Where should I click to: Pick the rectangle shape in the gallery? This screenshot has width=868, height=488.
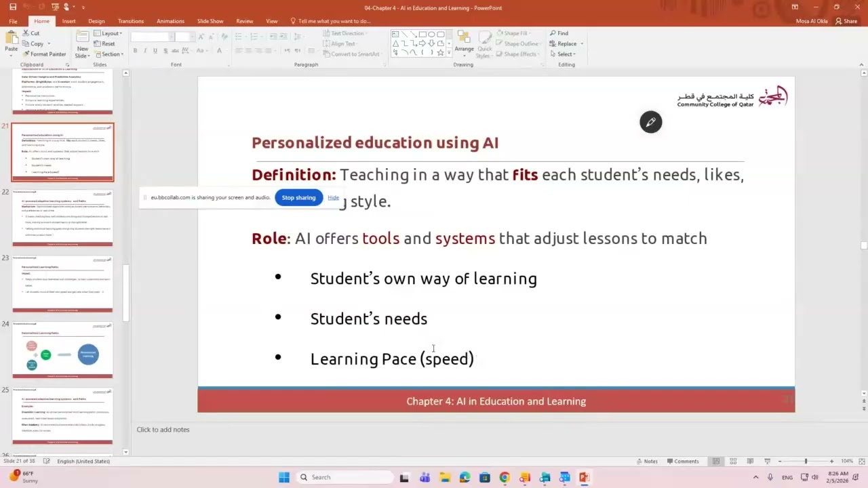pyautogui.click(x=422, y=34)
